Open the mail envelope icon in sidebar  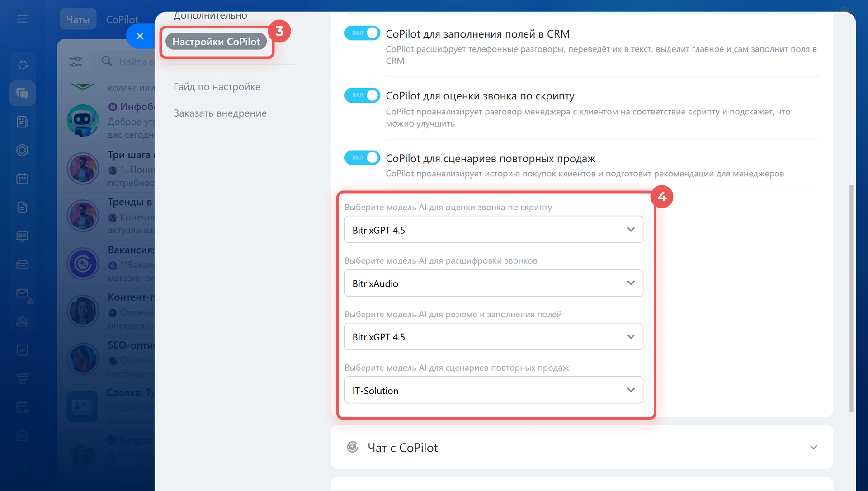22,293
